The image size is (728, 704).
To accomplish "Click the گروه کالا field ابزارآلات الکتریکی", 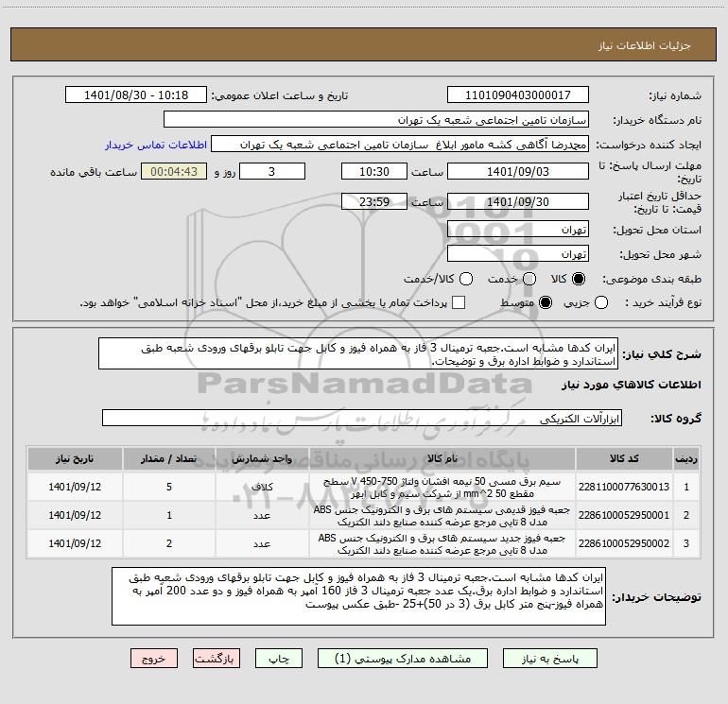I will pyautogui.click(x=362, y=418).
